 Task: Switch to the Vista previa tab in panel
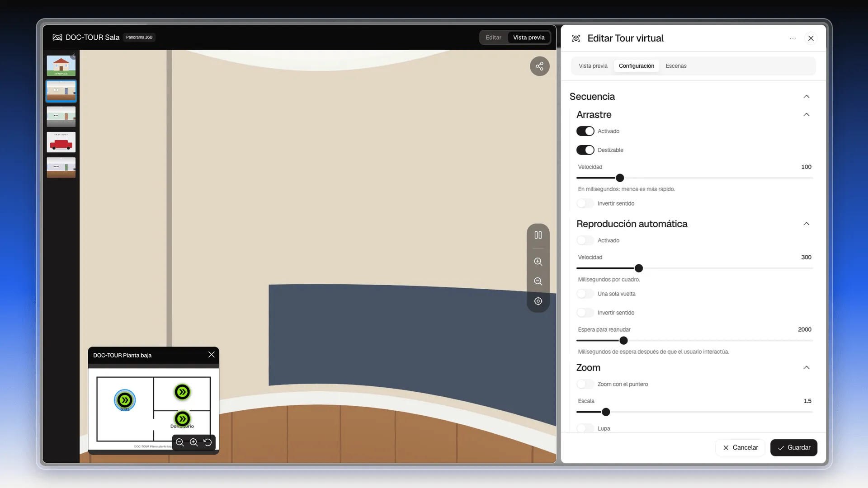click(593, 66)
